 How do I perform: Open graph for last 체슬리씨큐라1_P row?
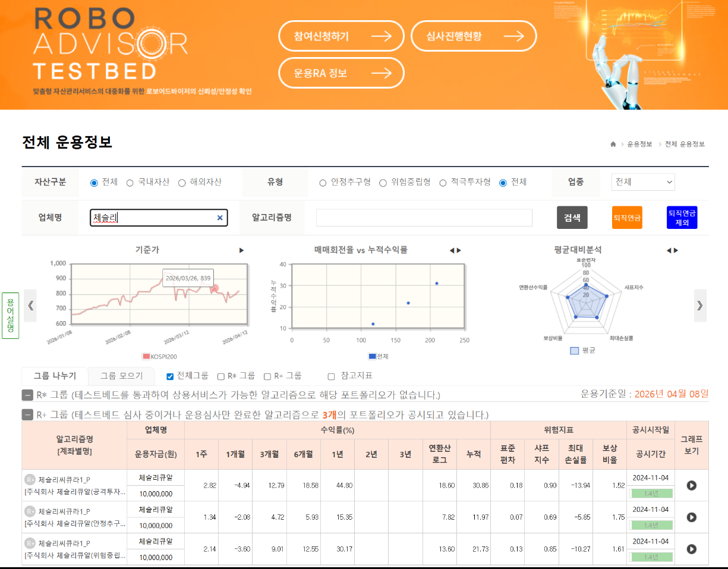click(x=691, y=549)
